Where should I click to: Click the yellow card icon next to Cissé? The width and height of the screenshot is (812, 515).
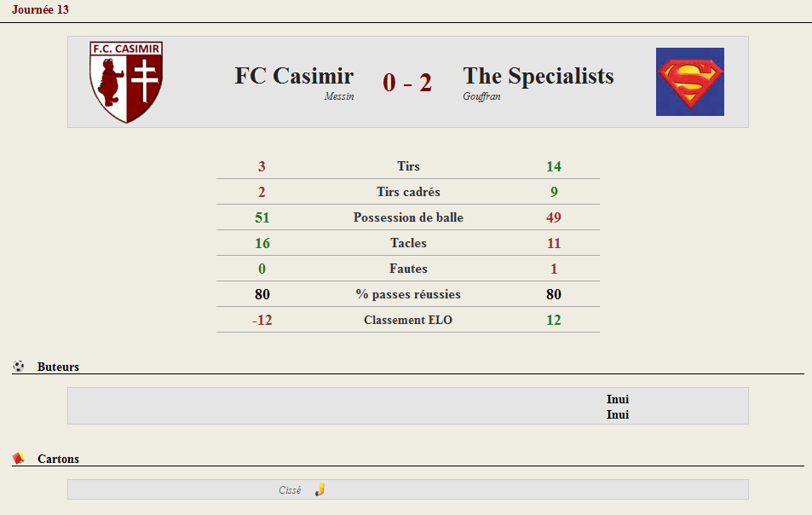coord(320,489)
